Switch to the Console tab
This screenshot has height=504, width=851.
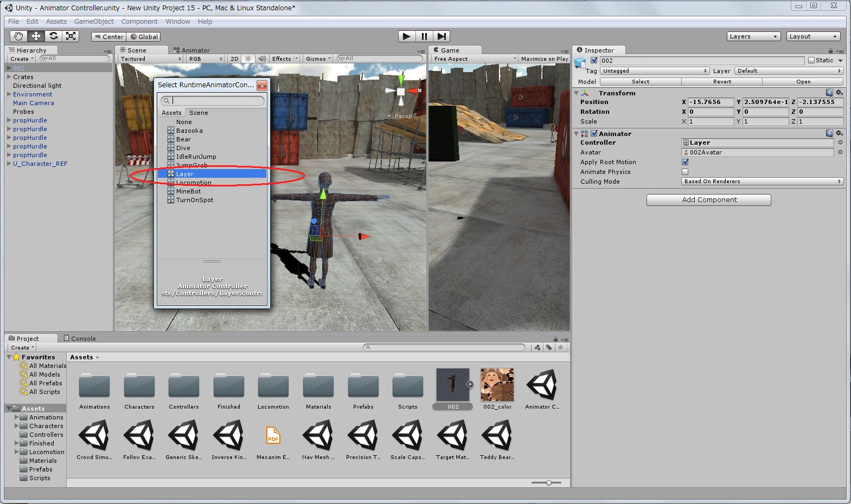tap(80, 338)
